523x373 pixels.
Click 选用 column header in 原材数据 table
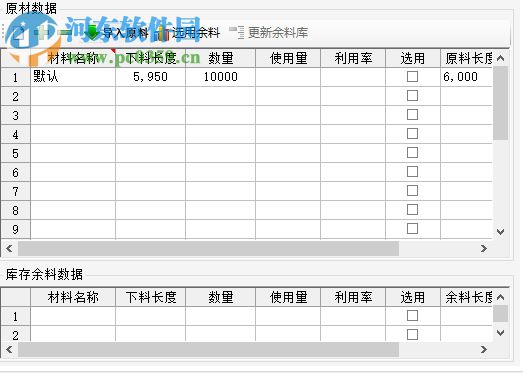pos(413,58)
